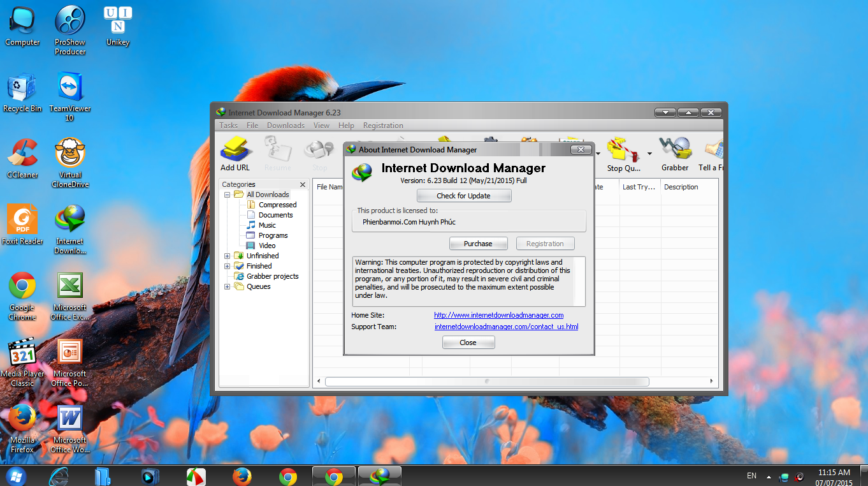868x486 pixels.
Task: Select the Internet Download Manager desktop shortcut
Action: point(70,230)
